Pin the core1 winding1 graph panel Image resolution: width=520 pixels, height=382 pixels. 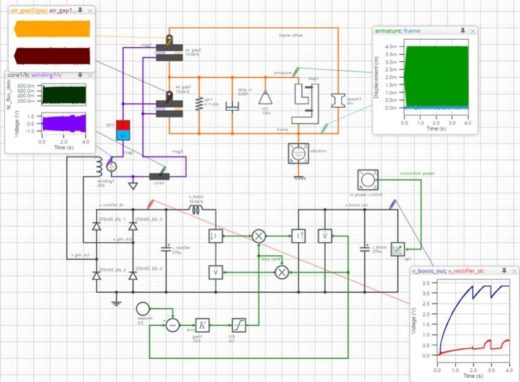coord(80,75)
